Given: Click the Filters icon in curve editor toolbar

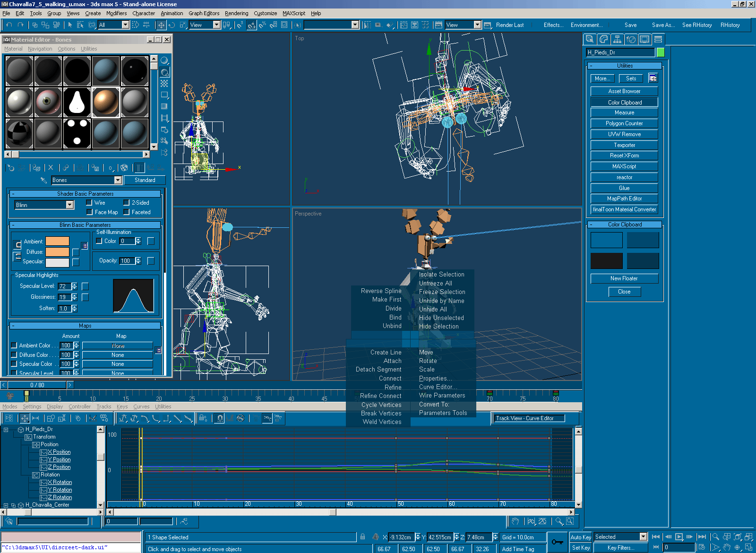Looking at the screenshot, I should pos(9,418).
